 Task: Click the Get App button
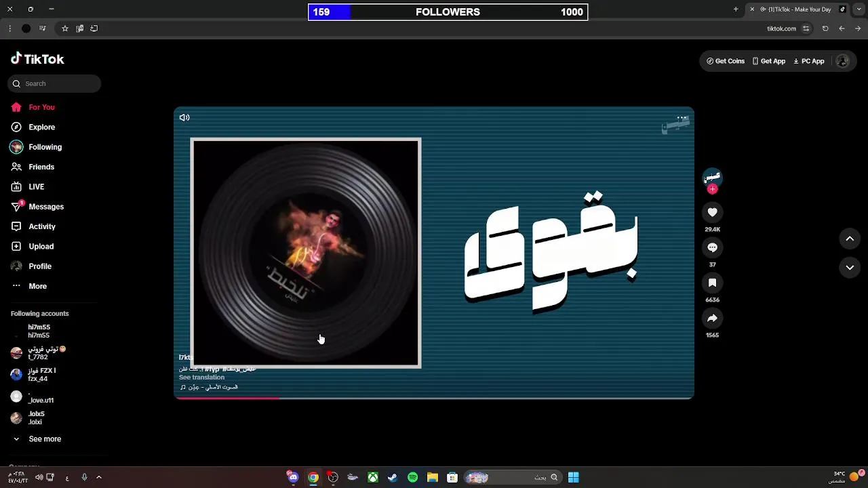(x=768, y=61)
